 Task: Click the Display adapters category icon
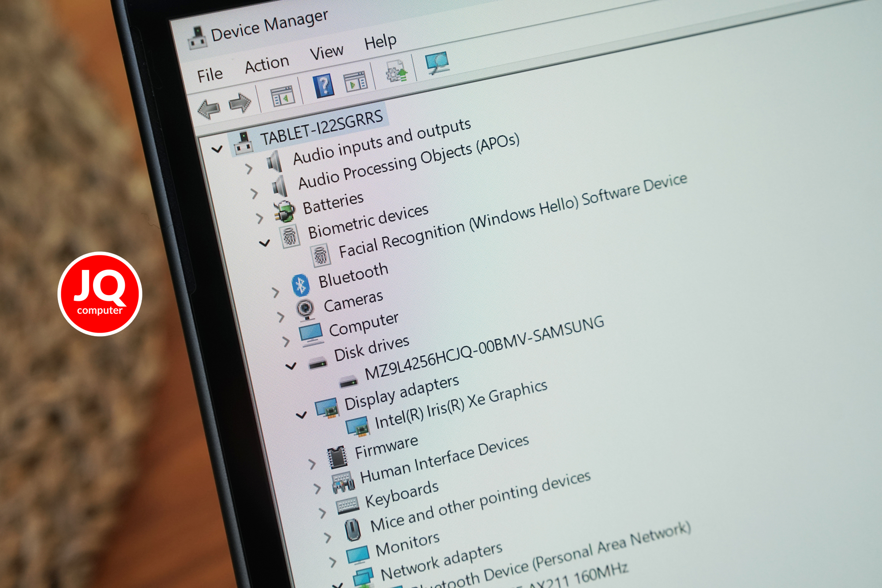tap(328, 408)
